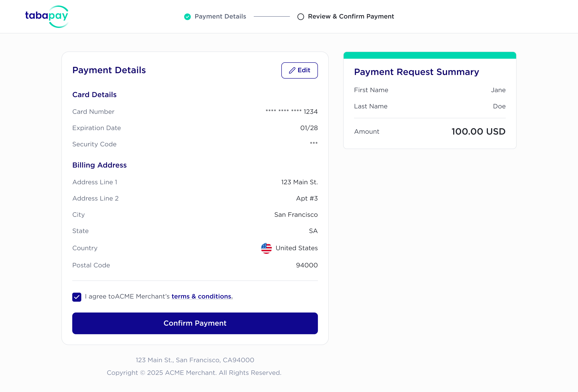Select Review & Confirm Payment step

tap(346, 17)
